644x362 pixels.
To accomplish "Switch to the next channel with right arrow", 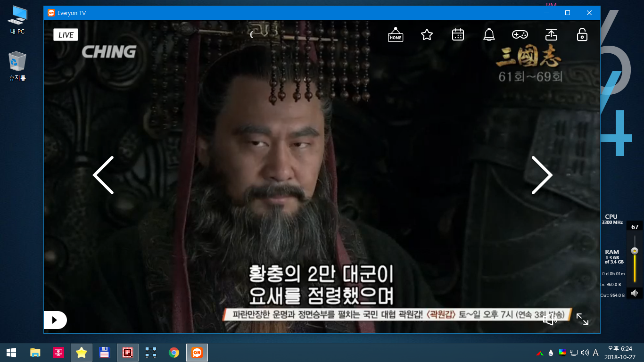I will pos(542,175).
